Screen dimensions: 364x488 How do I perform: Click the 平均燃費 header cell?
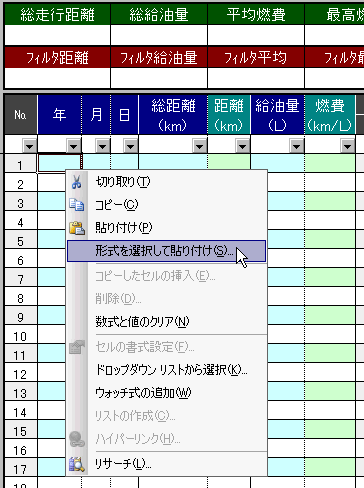256,15
